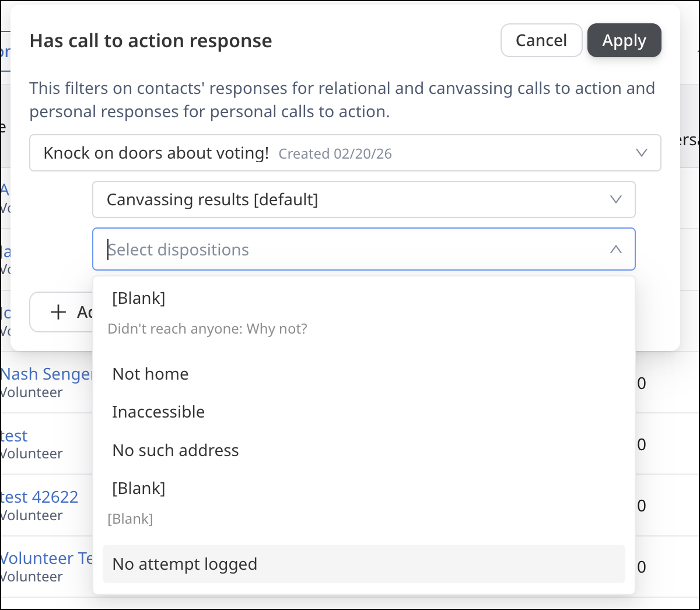The height and width of the screenshot is (610, 700).
Task: Click the plus icon add button
Action: 59,312
